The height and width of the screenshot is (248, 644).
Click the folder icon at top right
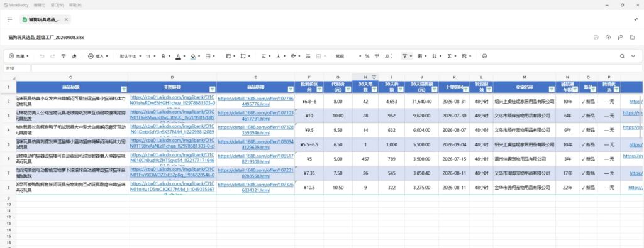[633, 37]
